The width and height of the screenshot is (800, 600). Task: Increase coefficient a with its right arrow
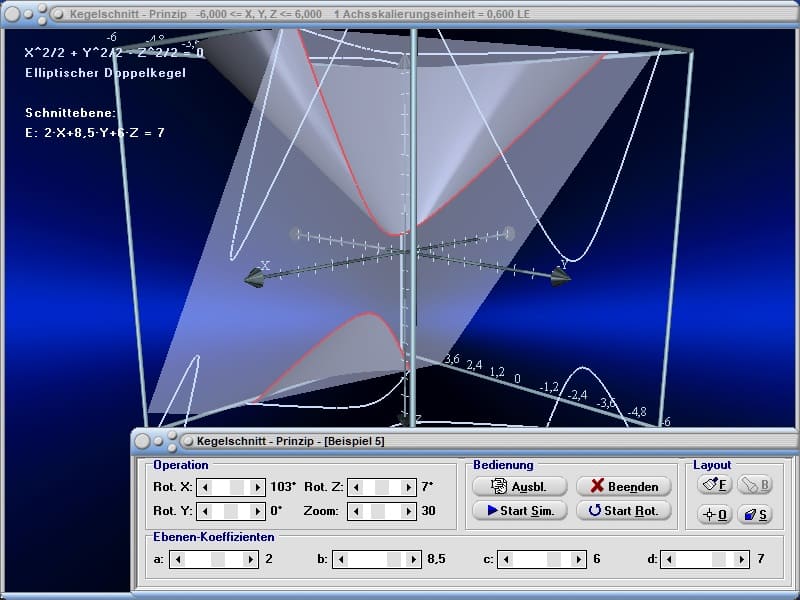251,559
